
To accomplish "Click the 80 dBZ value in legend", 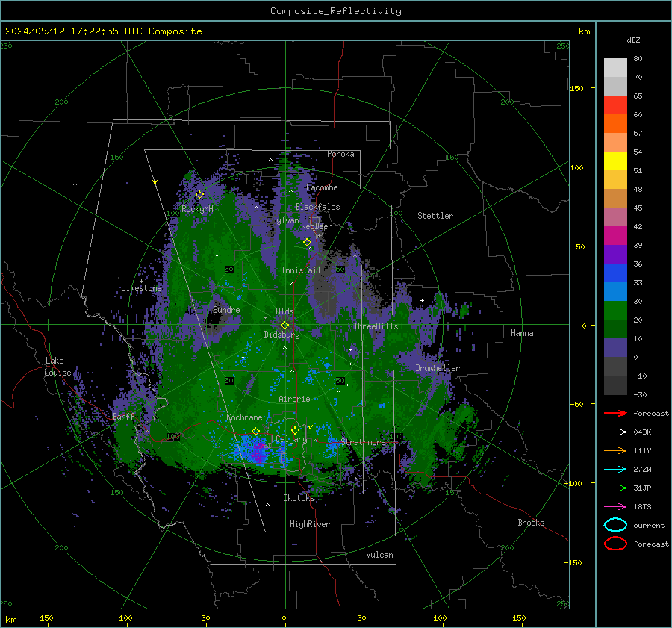I will point(638,59).
